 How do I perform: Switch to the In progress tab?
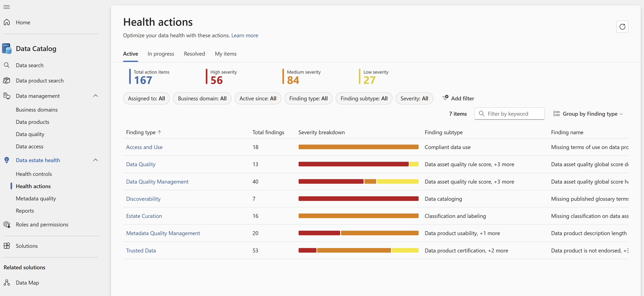161,54
